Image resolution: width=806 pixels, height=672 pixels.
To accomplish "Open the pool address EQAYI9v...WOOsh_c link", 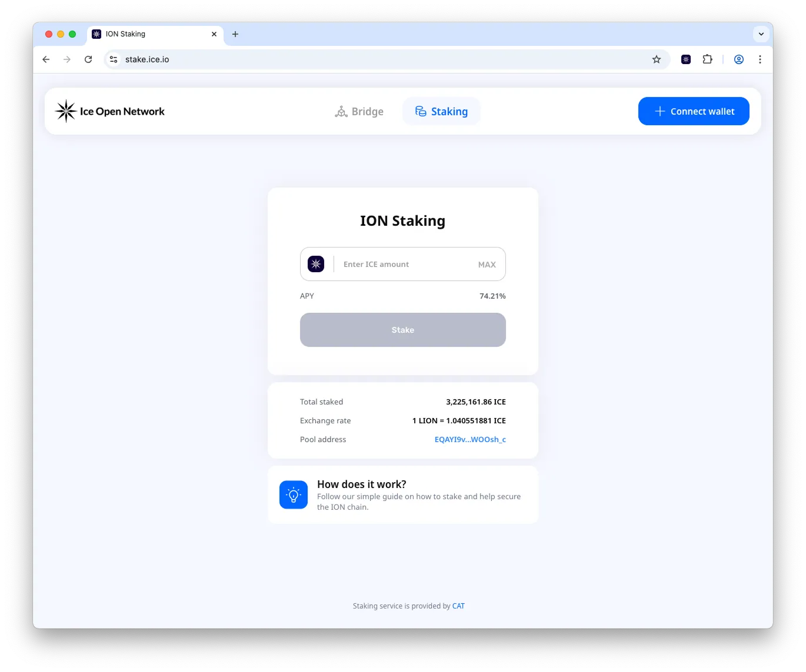I will [x=470, y=439].
